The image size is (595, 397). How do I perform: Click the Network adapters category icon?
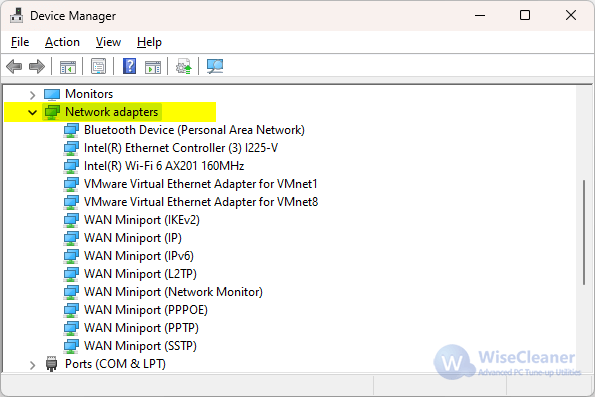pyautogui.click(x=52, y=112)
